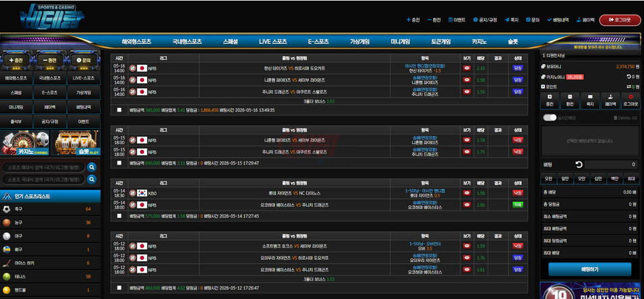644x299 pixels.
Task: Open 공지/규정 in the top header
Action: coord(485,20)
